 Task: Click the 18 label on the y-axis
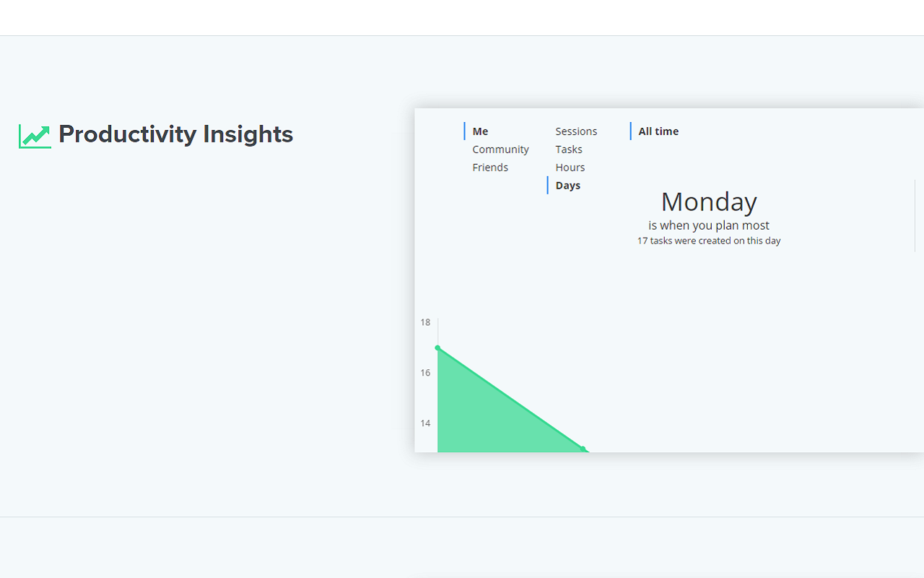click(425, 322)
